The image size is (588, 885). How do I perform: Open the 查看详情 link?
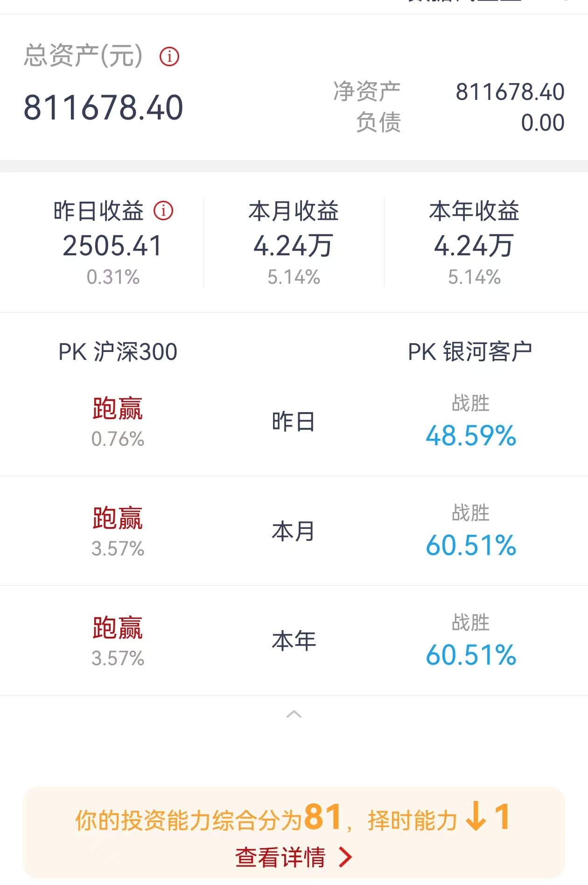click(280, 857)
